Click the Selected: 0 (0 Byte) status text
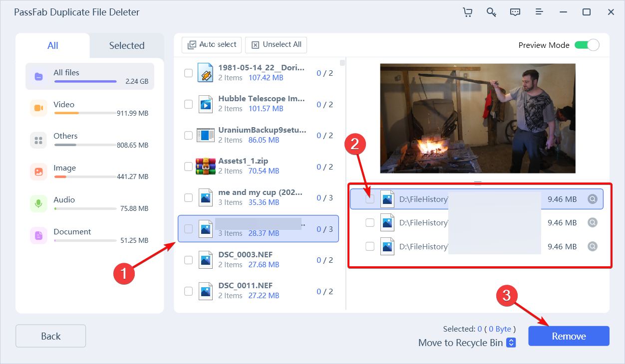Screen dimensions: 625x364 [x=479, y=329]
